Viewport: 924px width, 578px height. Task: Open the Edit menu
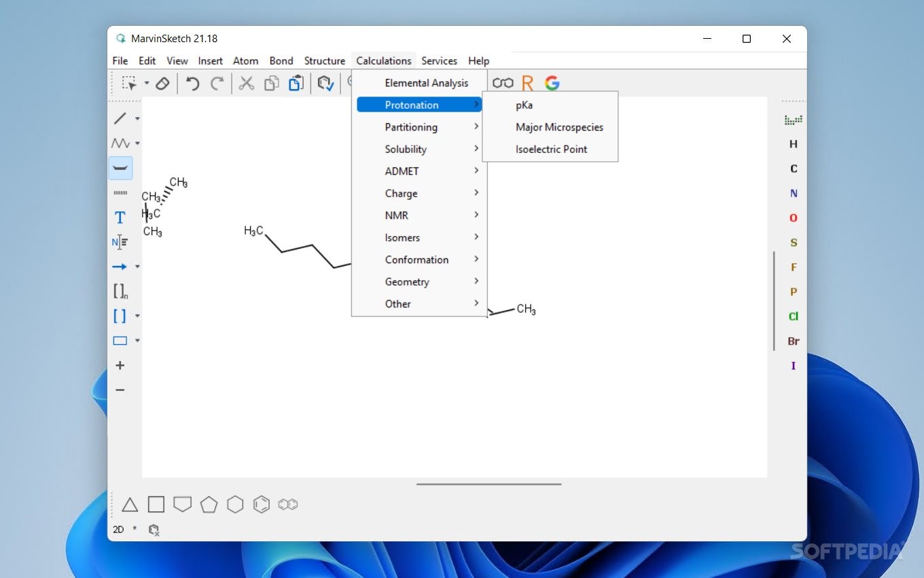pyautogui.click(x=147, y=61)
